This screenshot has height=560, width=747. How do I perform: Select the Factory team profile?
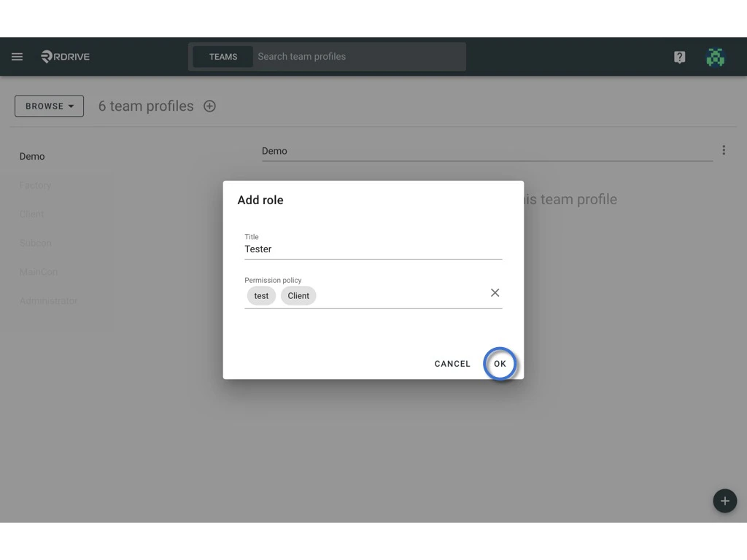tap(35, 185)
